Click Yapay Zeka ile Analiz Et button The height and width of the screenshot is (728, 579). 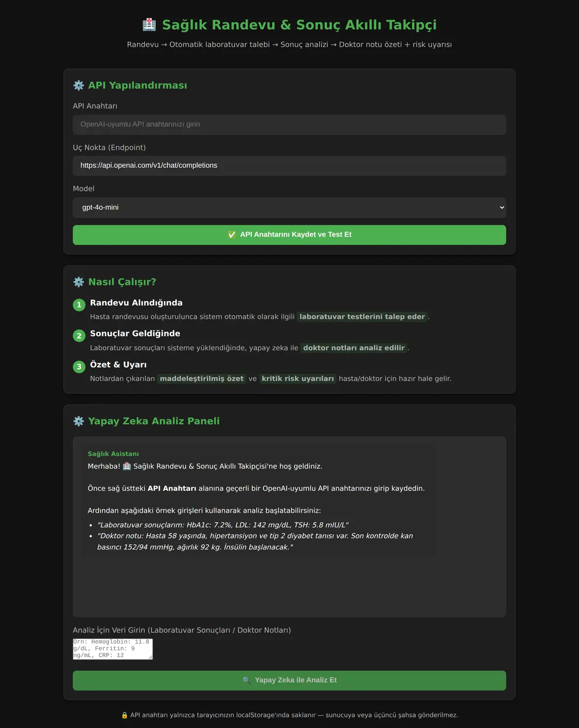click(289, 680)
